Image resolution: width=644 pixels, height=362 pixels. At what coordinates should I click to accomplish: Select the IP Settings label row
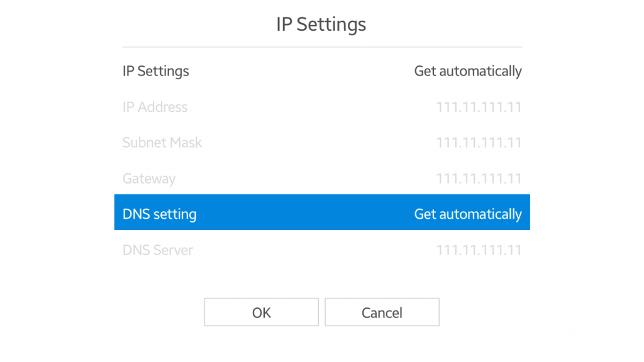(155, 71)
